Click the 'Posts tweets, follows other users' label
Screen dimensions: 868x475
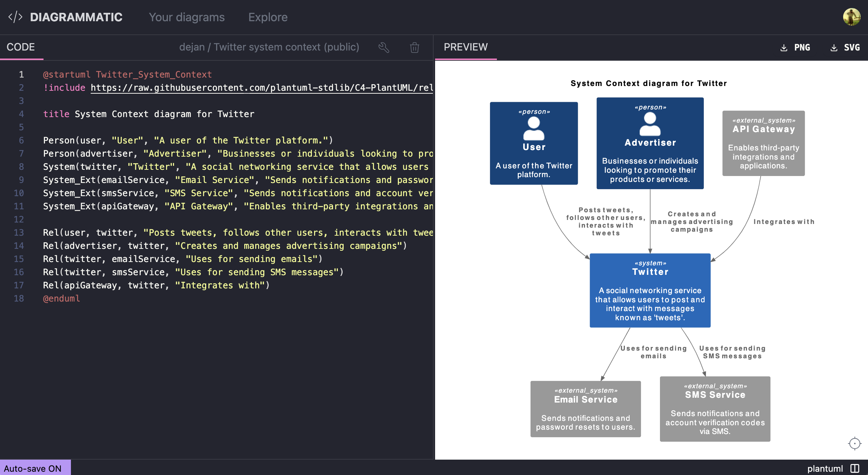606,221
